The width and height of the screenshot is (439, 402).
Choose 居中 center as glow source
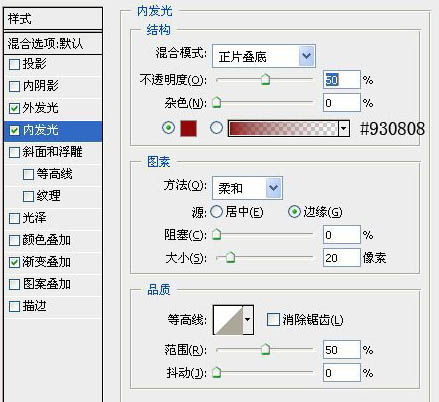tap(216, 212)
